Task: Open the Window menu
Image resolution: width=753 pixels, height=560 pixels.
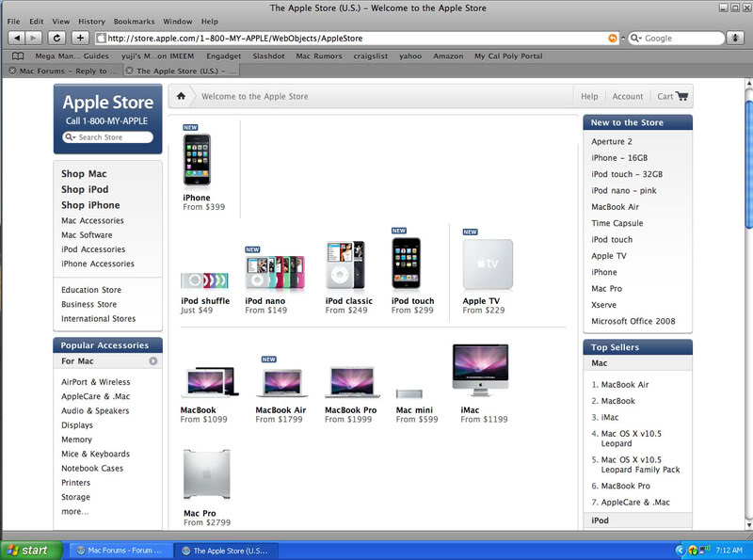Action: pyautogui.click(x=177, y=22)
